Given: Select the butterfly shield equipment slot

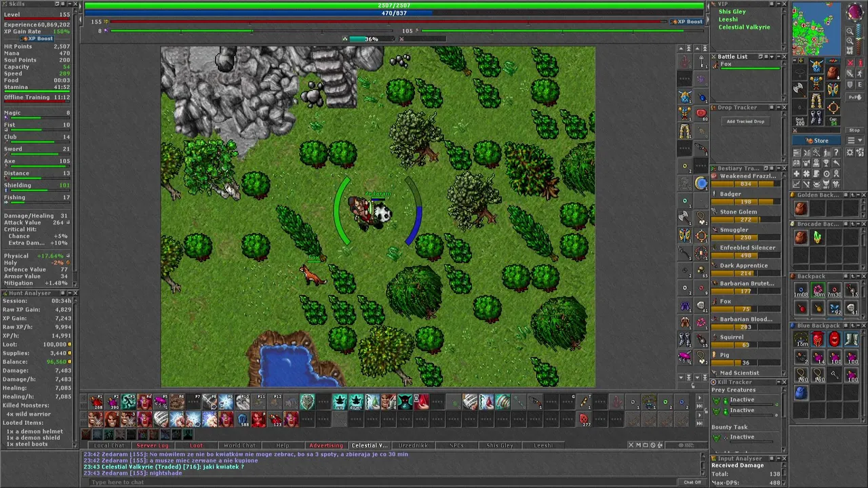Looking at the screenshot, I should tap(833, 89).
